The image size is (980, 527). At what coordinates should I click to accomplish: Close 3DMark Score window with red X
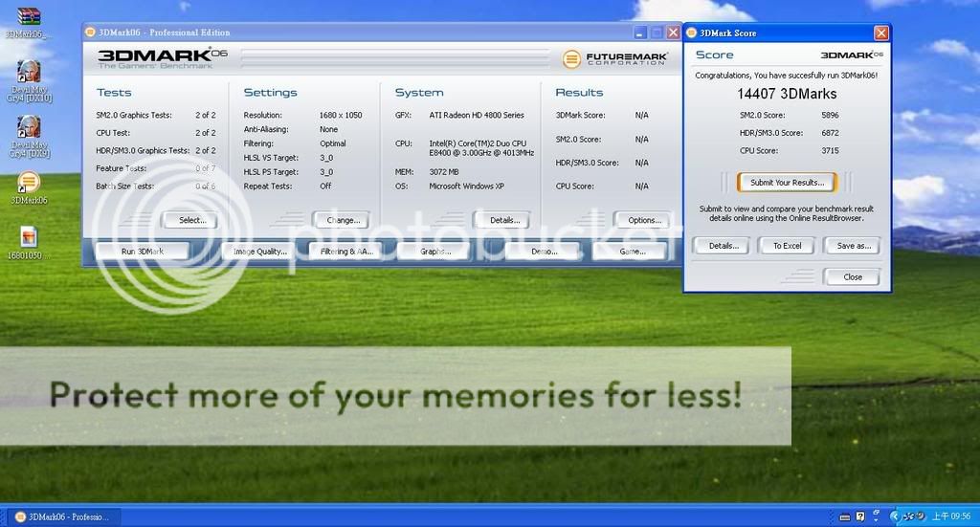point(880,33)
